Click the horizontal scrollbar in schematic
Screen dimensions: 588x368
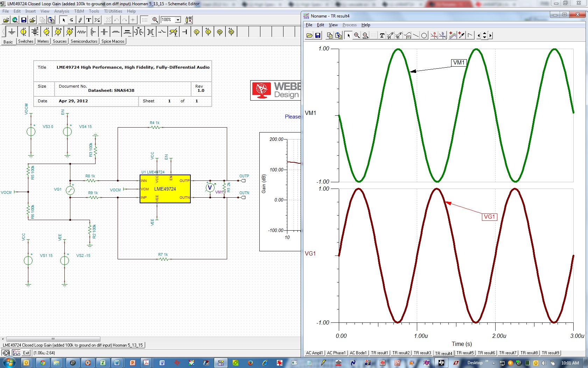53,339
